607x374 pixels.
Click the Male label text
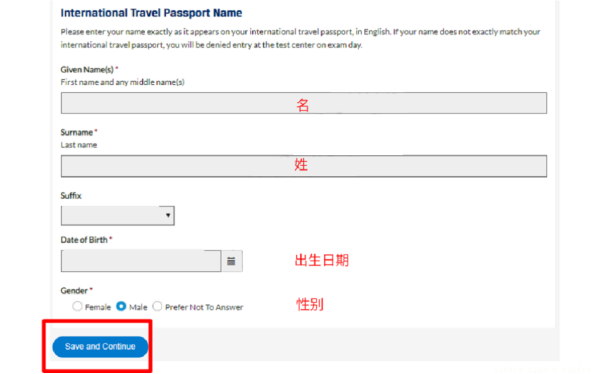[x=138, y=307]
